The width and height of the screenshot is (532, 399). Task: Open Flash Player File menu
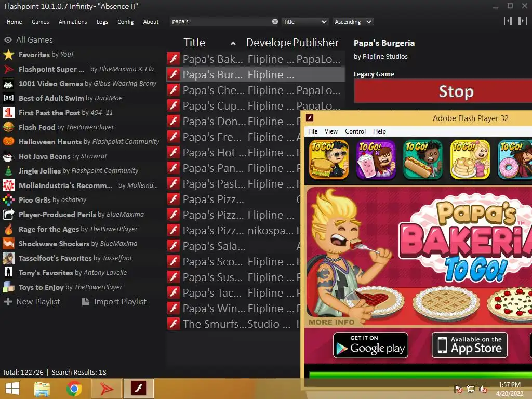313,131
